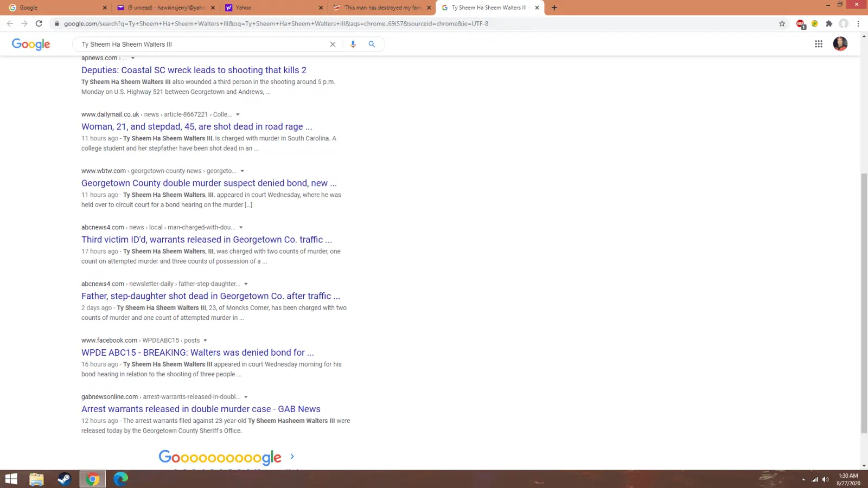Reload the current Google search page
The height and width of the screenshot is (488, 868).
tap(39, 23)
